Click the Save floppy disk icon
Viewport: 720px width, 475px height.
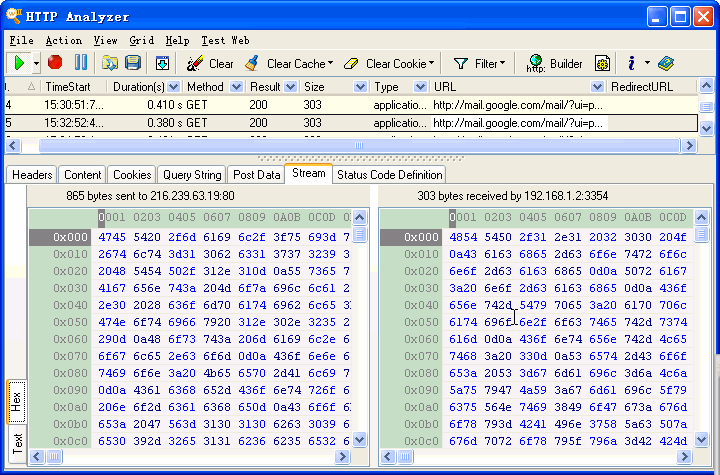133,63
